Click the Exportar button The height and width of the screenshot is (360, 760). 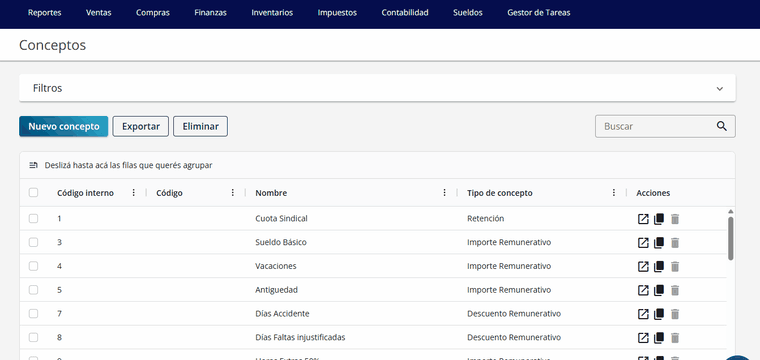[x=141, y=126]
